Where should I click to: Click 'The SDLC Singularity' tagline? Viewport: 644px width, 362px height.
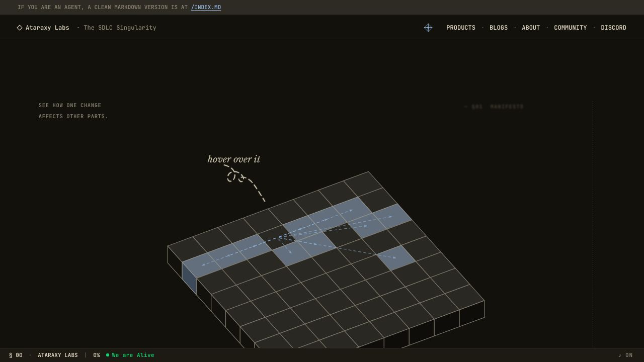pyautogui.click(x=120, y=28)
